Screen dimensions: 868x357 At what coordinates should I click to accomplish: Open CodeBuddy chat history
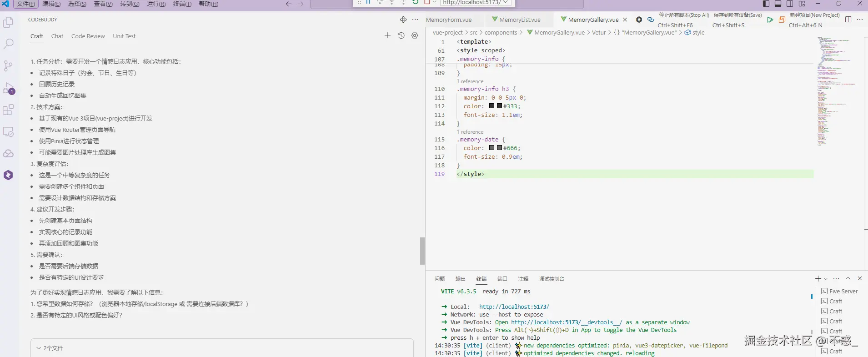tap(401, 35)
